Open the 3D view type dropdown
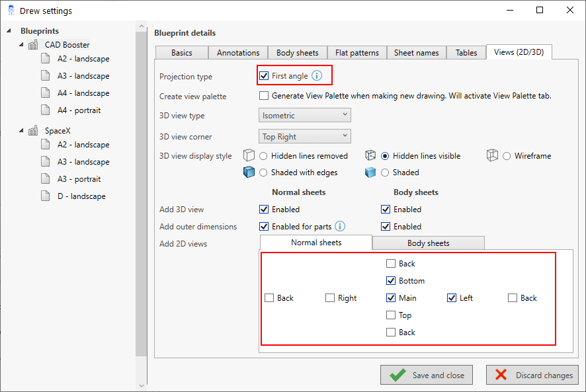Screen dimensions: 586x392 [x=305, y=116]
